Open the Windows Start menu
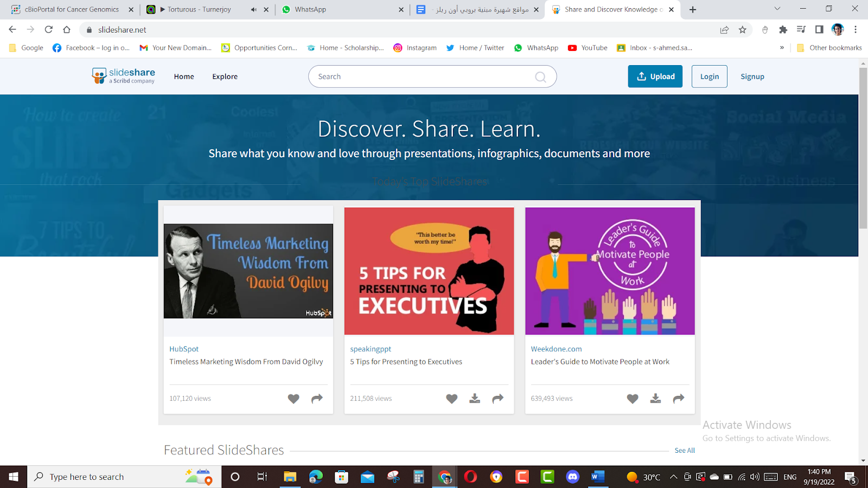This screenshot has width=868, height=488. pyautogui.click(x=14, y=477)
